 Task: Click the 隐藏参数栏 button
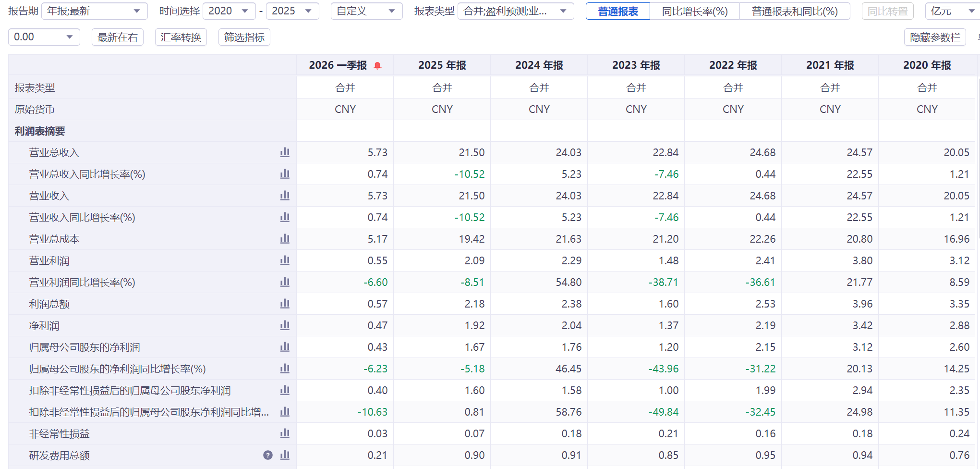coord(935,37)
